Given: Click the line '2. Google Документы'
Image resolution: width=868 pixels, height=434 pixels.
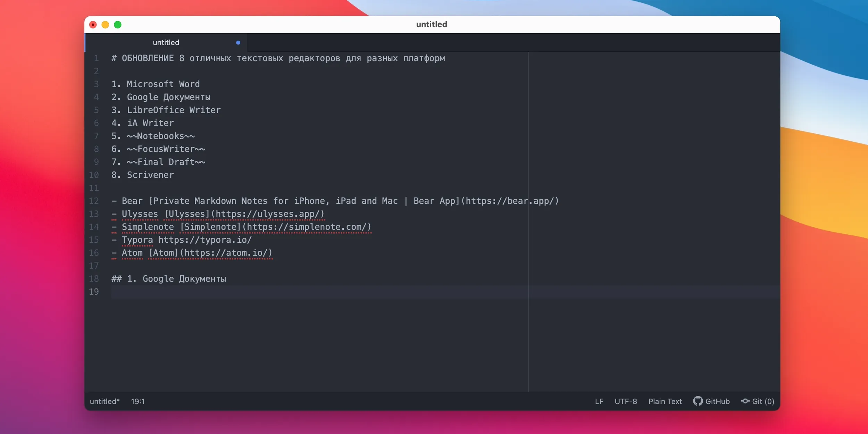Looking at the screenshot, I should pyautogui.click(x=161, y=97).
